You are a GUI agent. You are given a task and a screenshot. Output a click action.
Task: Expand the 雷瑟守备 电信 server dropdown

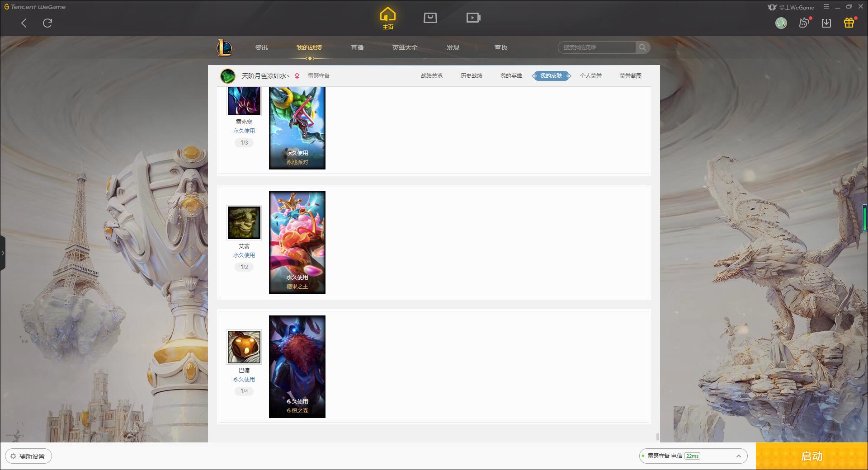[x=693, y=456]
